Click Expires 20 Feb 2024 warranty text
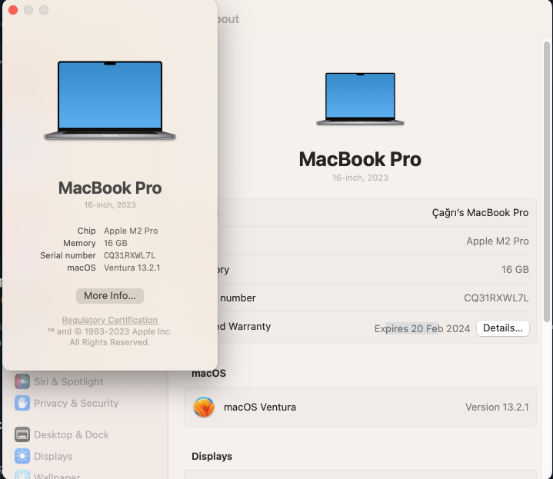 coord(422,328)
